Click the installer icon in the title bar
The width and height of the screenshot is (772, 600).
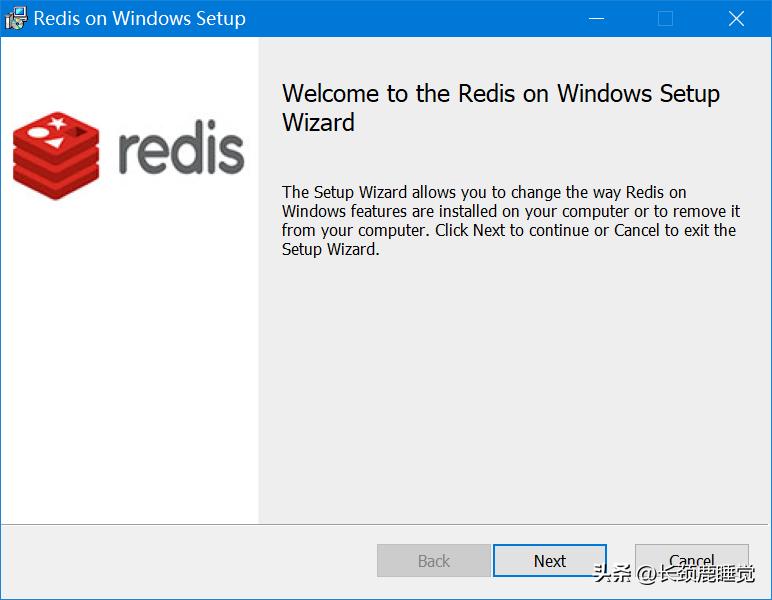[16, 18]
